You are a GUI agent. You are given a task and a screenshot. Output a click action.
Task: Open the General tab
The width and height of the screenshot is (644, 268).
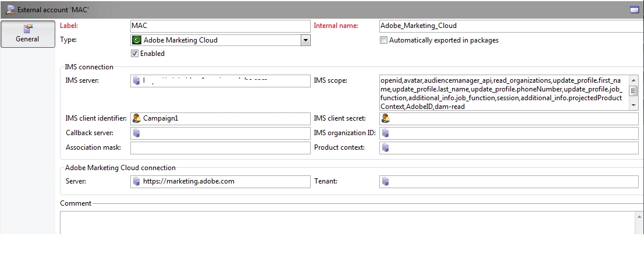point(27,34)
